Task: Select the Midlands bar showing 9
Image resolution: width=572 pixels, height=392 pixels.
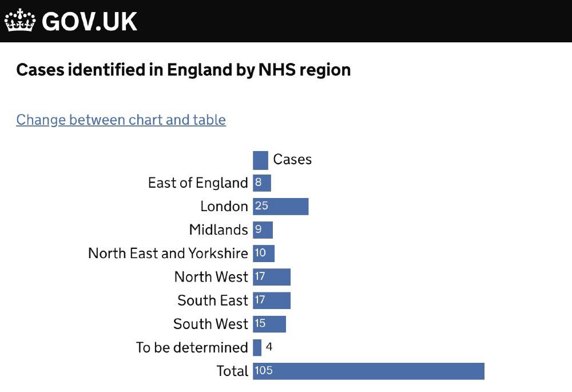Action: [x=263, y=230]
